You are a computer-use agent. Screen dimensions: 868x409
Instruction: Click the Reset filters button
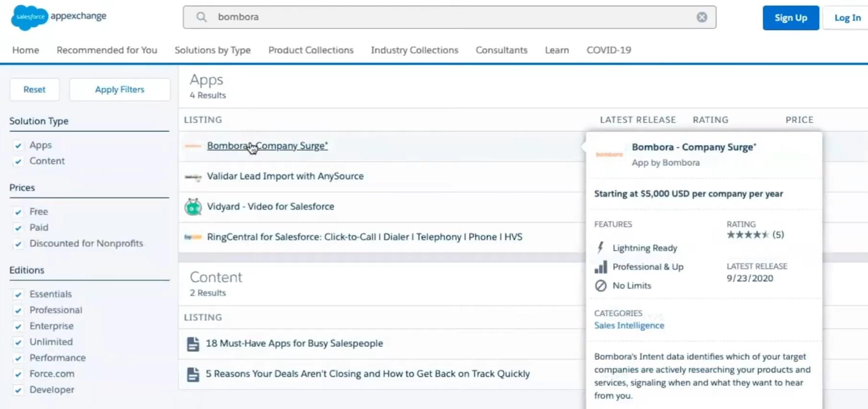tap(34, 90)
